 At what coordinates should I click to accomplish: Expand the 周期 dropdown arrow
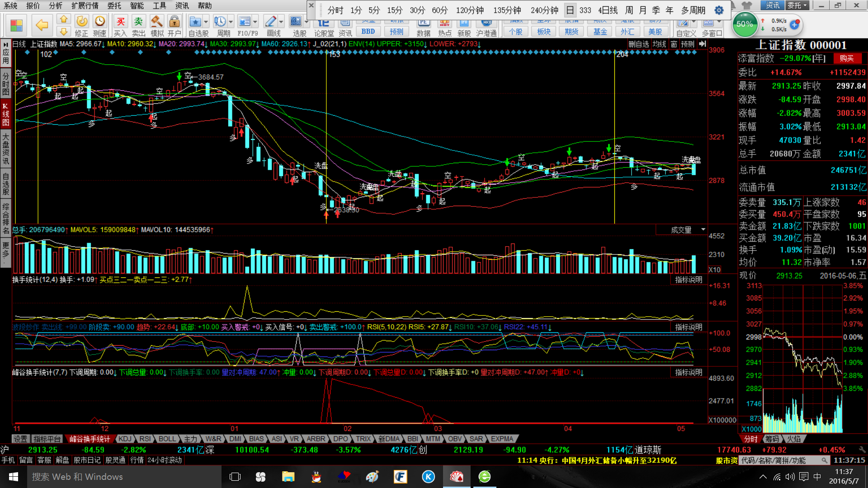pyautogui.click(x=231, y=22)
